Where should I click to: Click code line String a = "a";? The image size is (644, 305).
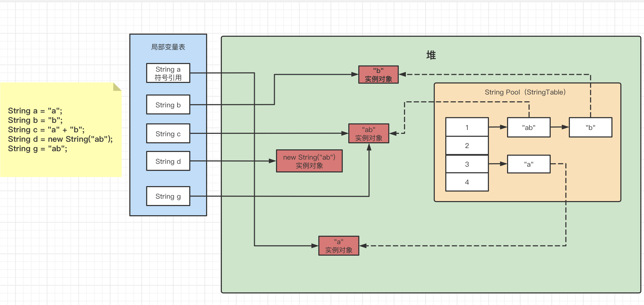coord(35,111)
